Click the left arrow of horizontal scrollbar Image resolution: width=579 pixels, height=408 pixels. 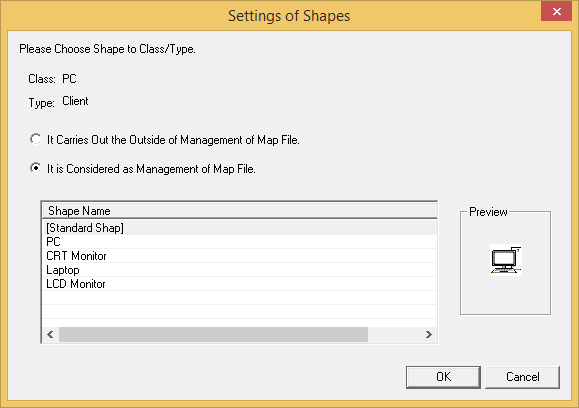(51, 335)
